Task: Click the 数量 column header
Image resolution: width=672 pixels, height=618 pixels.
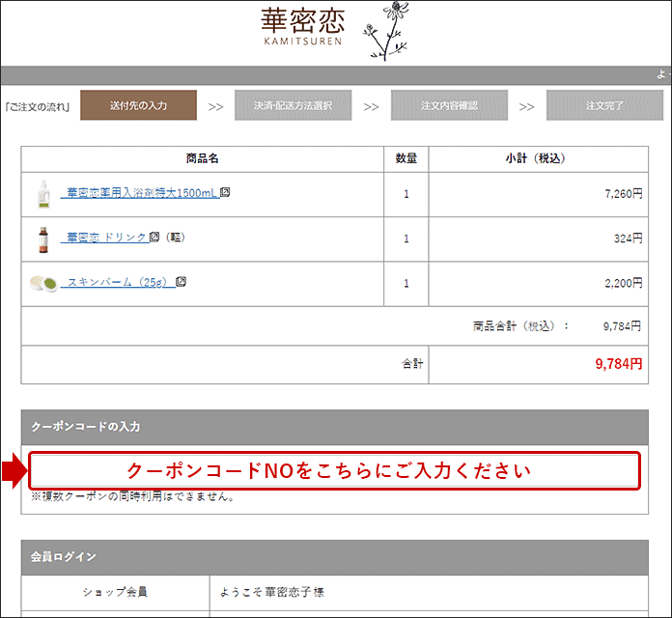Action: pyautogui.click(x=406, y=159)
